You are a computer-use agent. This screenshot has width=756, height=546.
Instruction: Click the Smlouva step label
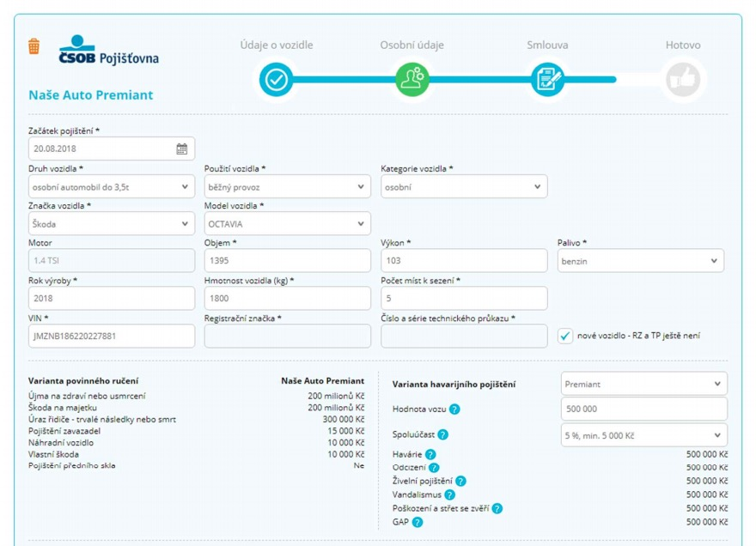(x=547, y=45)
